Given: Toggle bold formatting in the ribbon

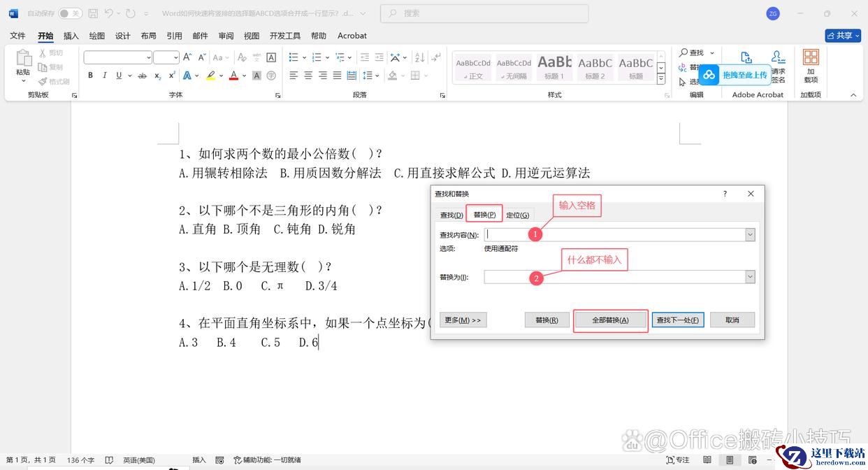Looking at the screenshot, I should pos(90,76).
